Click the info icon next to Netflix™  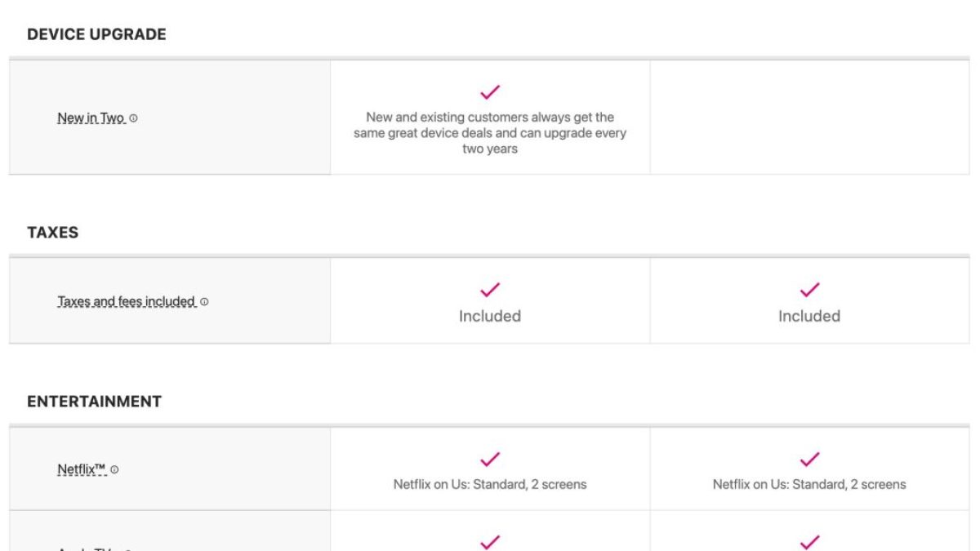(115, 469)
